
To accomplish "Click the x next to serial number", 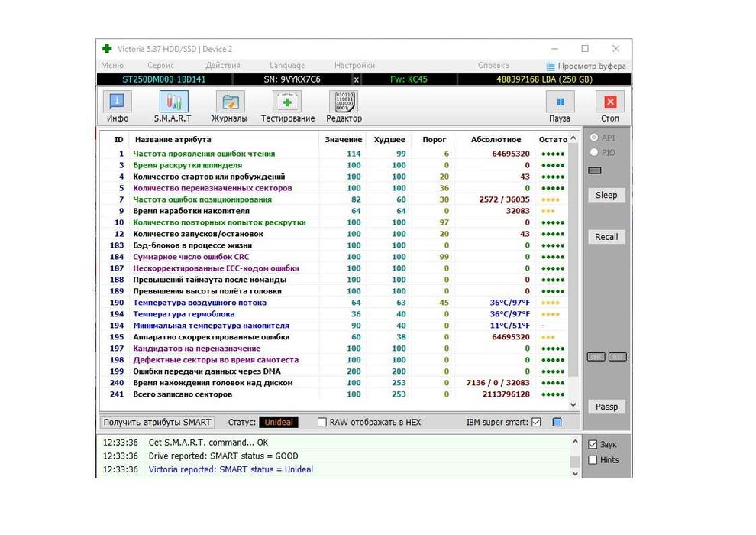I will pos(357,79).
